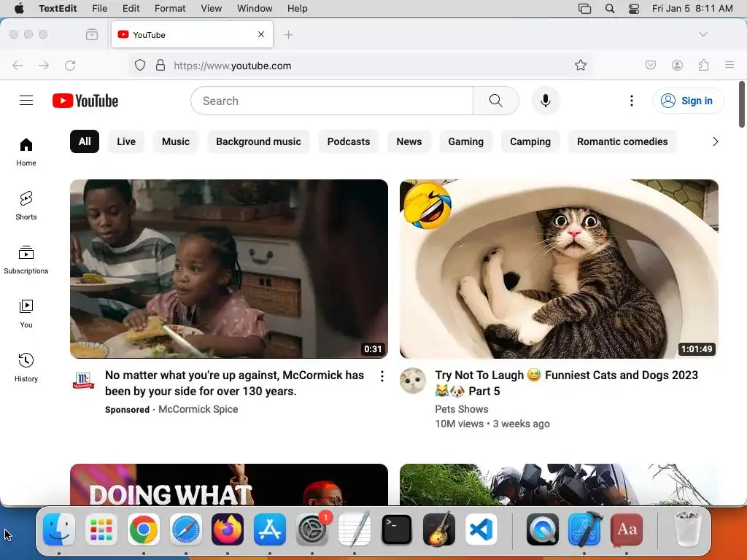
Task: Open Pets Shows channel link
Action: tap(462, 409)
